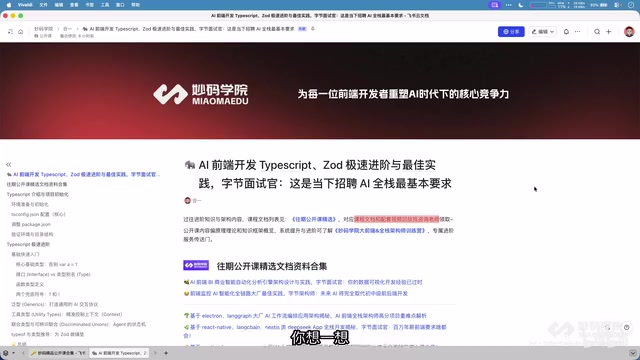Click the pin icon beside document title
The width and height of the screenshot is (640, 360).
point(313,29)
